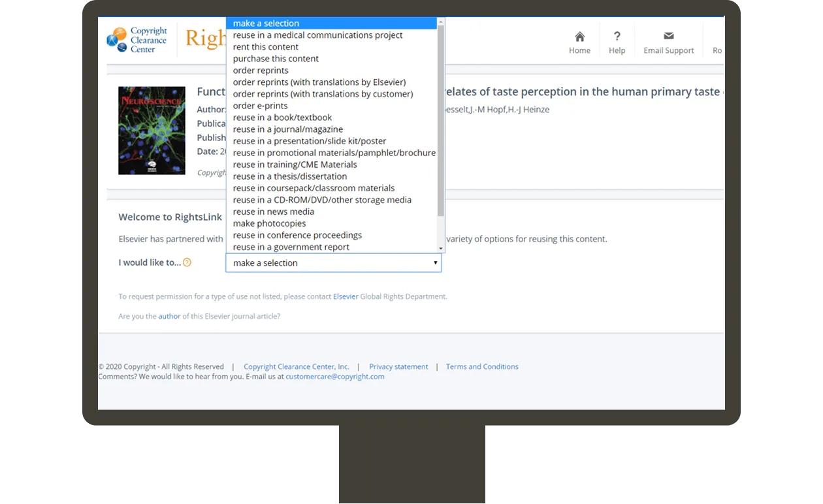This screenshot has height=504, width=823.
Task: Click the help icon beside 'I would like to...'
Action: (x=187, y=262)
